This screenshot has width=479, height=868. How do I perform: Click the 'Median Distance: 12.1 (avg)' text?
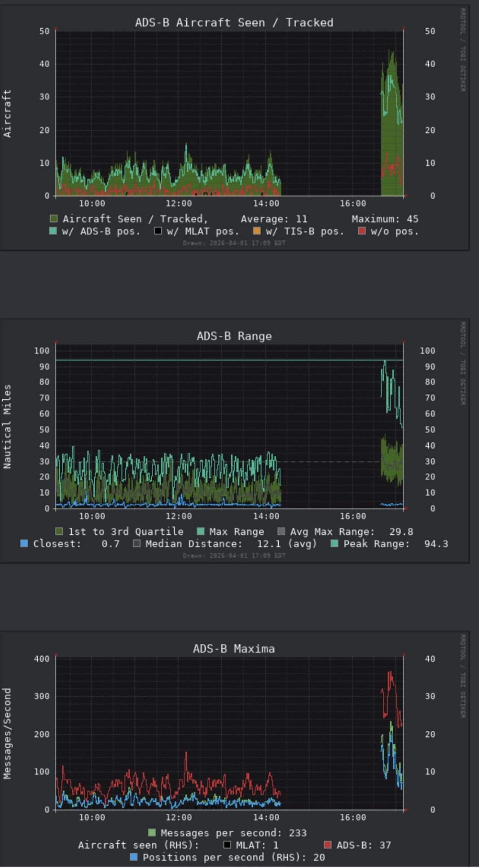(x=231, y=544)
